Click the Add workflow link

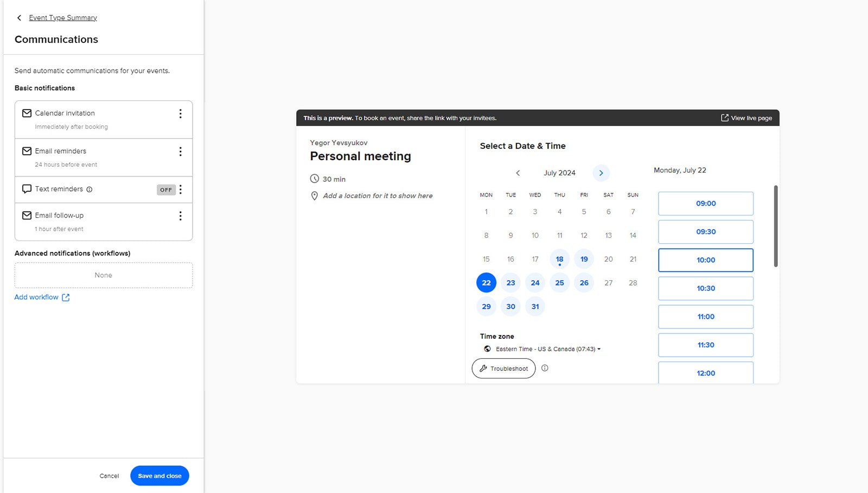[x=36, y=297]
